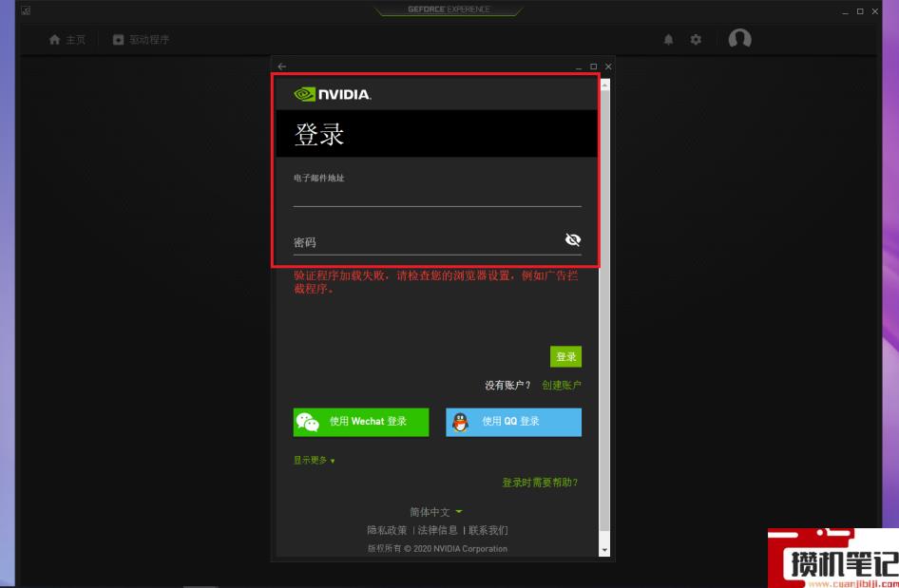Click the QQ penguin icon

(x=460, y=422)
